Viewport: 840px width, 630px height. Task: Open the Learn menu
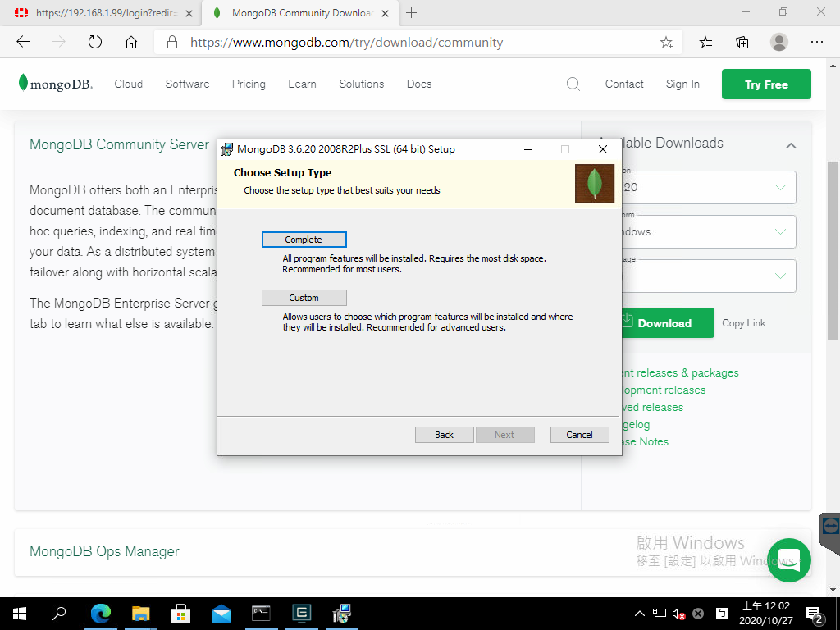coord(302,84)
